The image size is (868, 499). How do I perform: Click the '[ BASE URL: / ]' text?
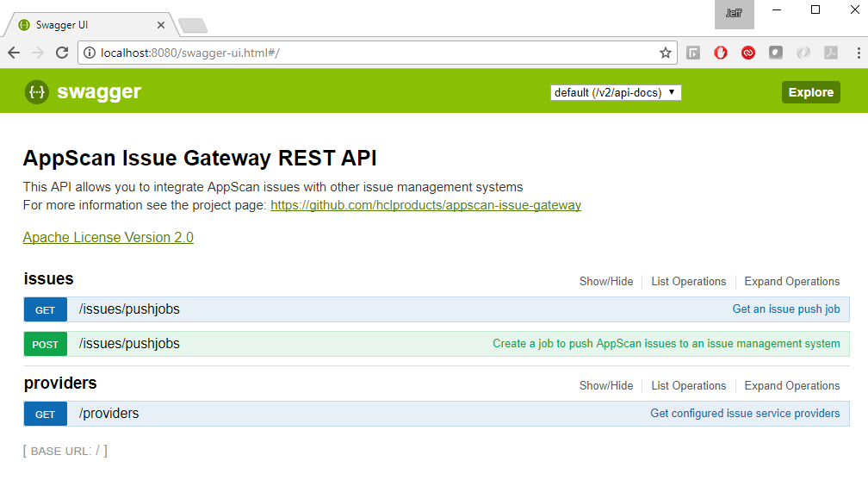click(65, 451)
